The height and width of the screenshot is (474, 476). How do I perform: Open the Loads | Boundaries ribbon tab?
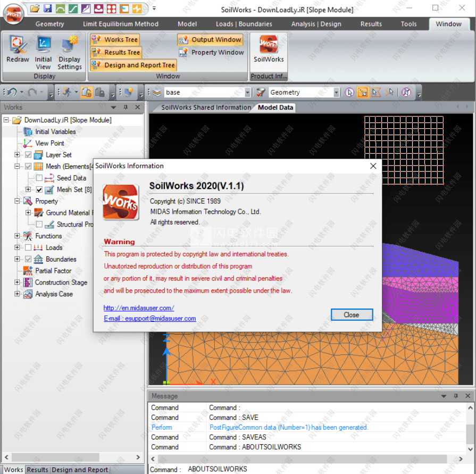244,24
